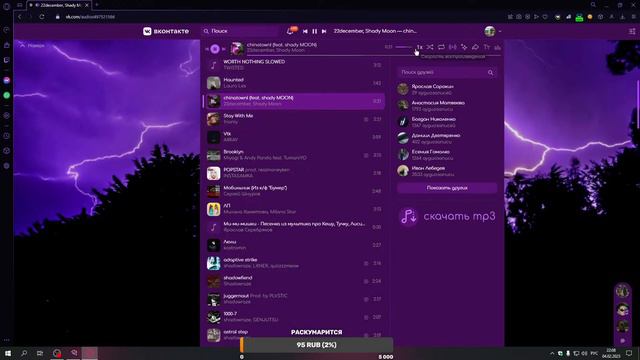Select the '22december, Shady M...' browser tab

tap(60, 5)
